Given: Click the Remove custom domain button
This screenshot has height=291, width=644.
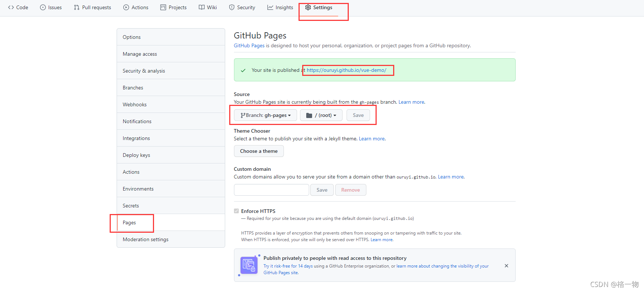Looking at the screenshot, I should point(351,190).
